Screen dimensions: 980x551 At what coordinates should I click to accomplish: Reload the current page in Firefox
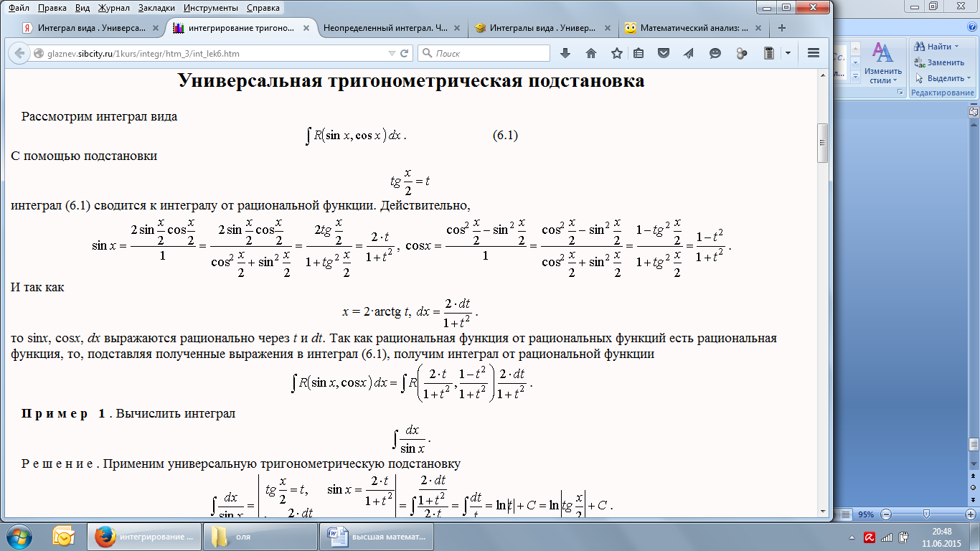pyautogui.click(x=405, y=53)
